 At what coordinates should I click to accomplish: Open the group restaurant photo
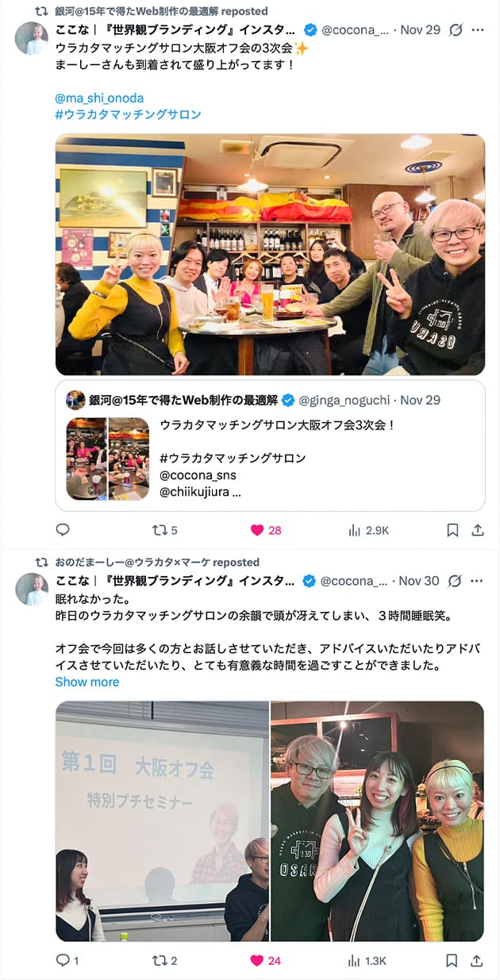[270, 254]
